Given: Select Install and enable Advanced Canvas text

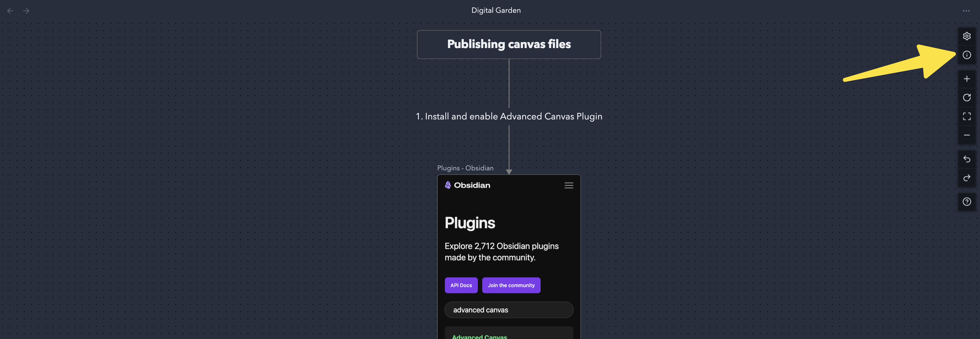Looking at the screenshot, I should 509,117.
